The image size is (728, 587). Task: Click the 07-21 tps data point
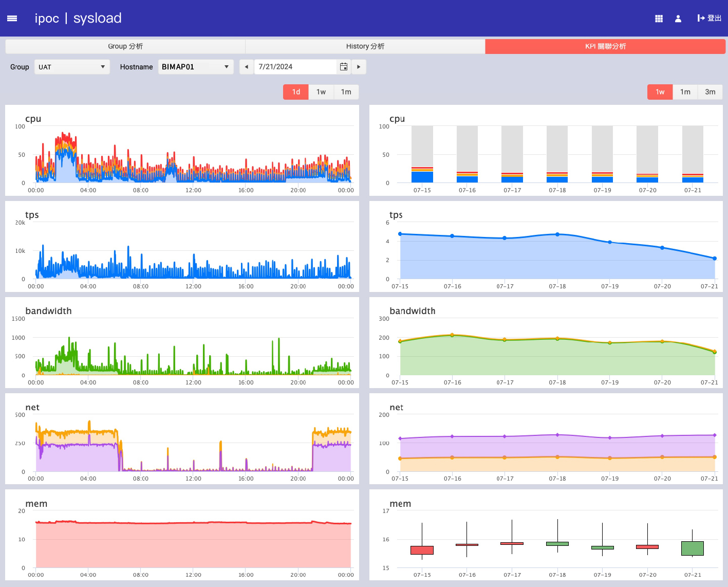(715, 259)
